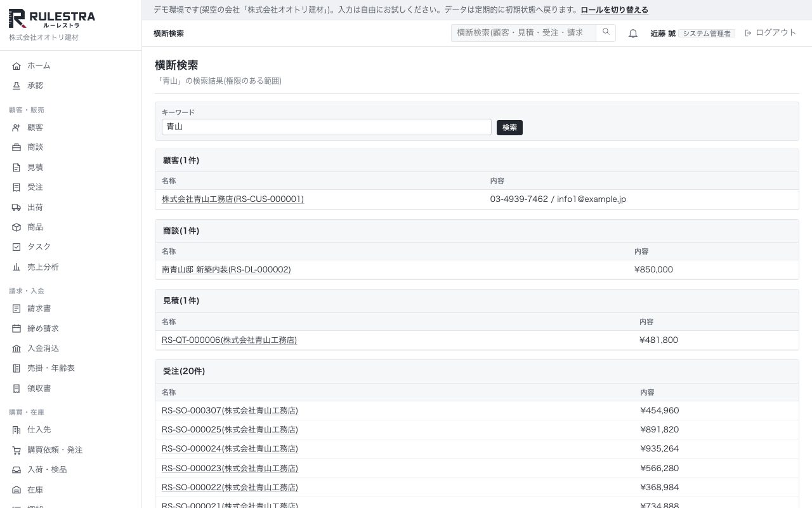Click the closing billing (締め請求) calendar icon
Image resolution: width=812 pixels, height=508 pixels.
(16, 328)
